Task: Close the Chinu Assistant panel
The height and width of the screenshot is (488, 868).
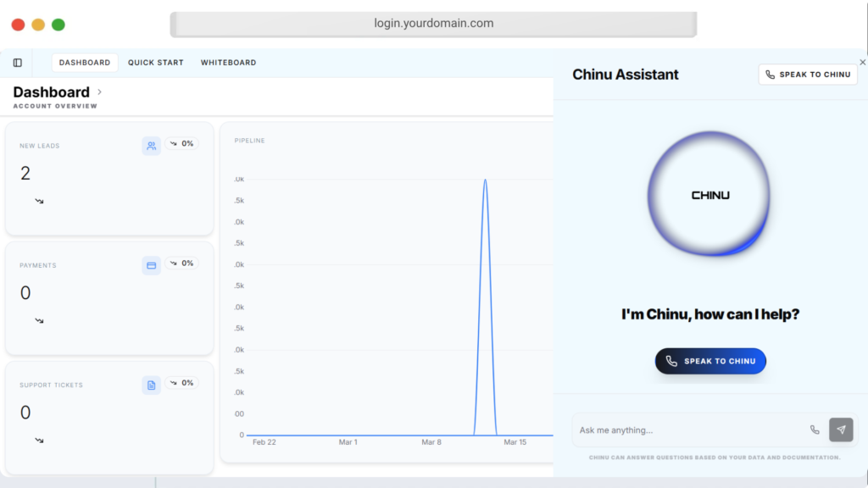Action: click(x=862, y=62)
